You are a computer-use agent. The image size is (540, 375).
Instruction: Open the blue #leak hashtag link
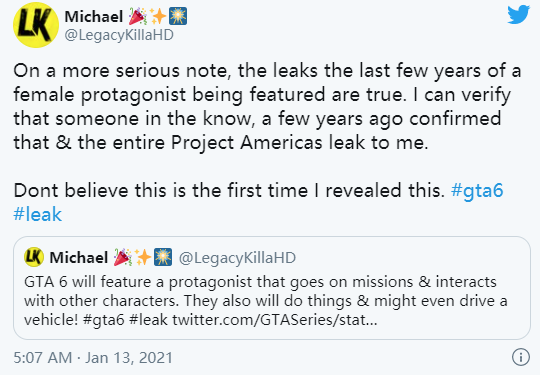pyautogui.click(x=38, y=214)
